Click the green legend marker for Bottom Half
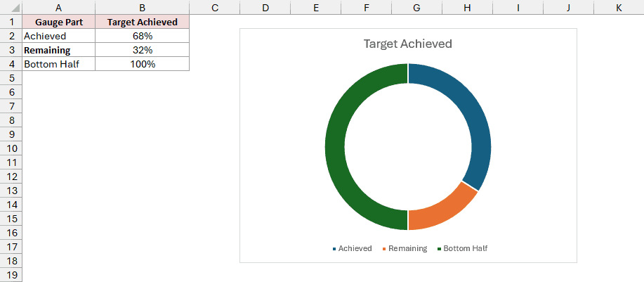This screenshot has width=644, height=282. tap(440, 249)
